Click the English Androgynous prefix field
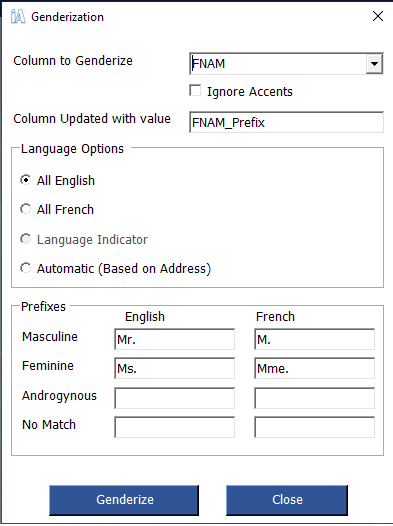Viewport: 393px width, 526px height. pyautogui.click(x=174, y=398)
